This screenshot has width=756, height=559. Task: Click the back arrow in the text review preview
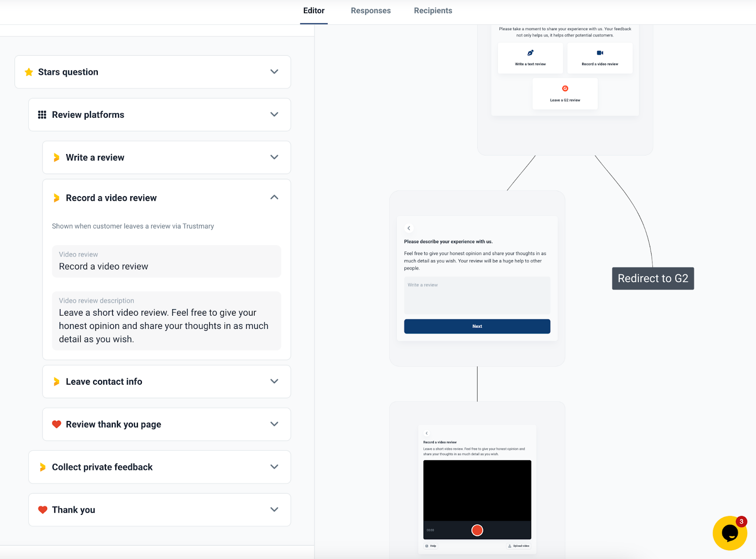click(x=409, y=228)
